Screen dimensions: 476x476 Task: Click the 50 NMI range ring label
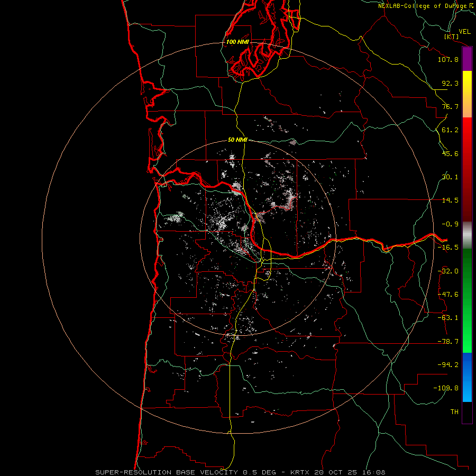coord(237,140)
